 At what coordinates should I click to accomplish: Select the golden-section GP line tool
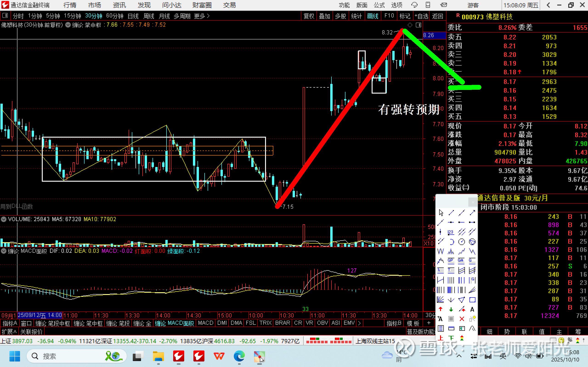[451, 261]
